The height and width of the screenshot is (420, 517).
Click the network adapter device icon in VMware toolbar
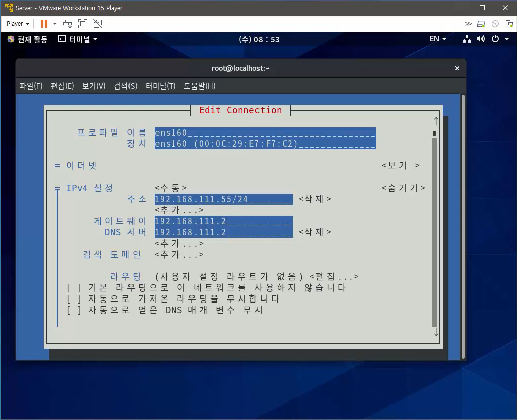(509, 23)
